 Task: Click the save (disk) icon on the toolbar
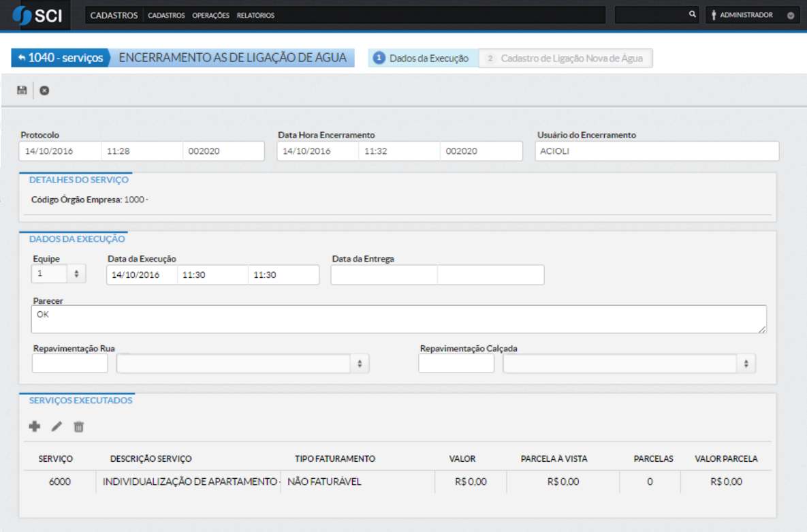[21, 90]
